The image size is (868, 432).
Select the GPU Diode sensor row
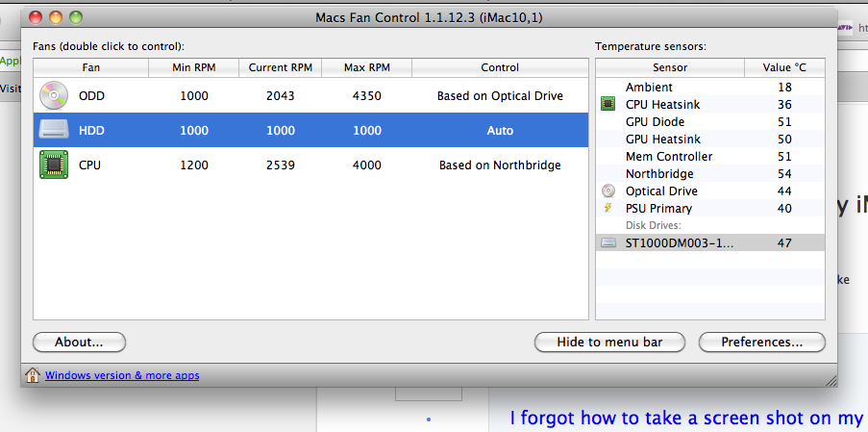pyautogui.click(x=710, y=122)
